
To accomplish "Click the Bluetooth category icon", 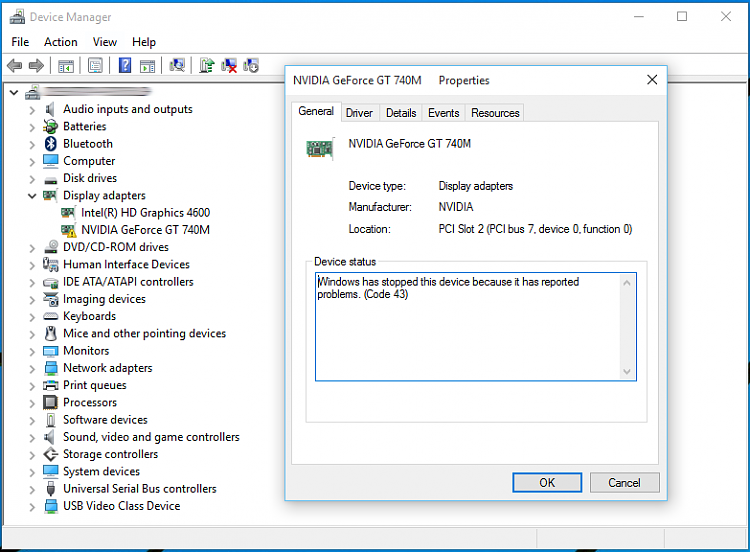I will click(x=51, y=144).
